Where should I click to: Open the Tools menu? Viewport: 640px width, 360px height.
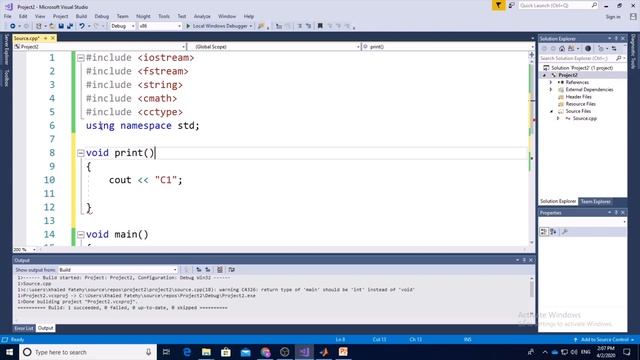point(164,16)
